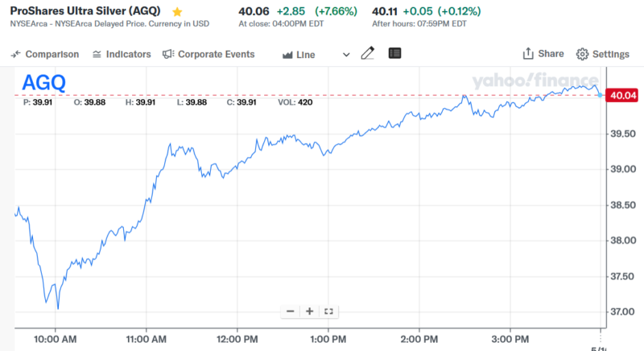Open the Comparison tool

pyautogui.click(x=52, y=54)
